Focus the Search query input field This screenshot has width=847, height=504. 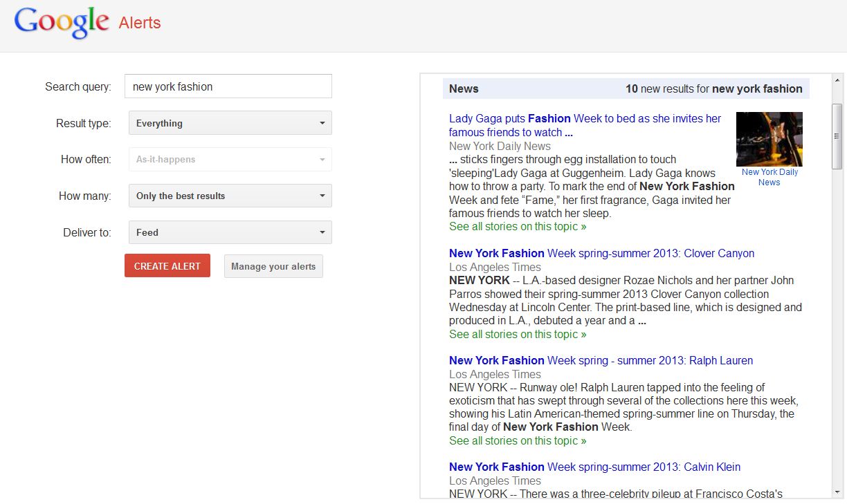(x=228, y=86)
